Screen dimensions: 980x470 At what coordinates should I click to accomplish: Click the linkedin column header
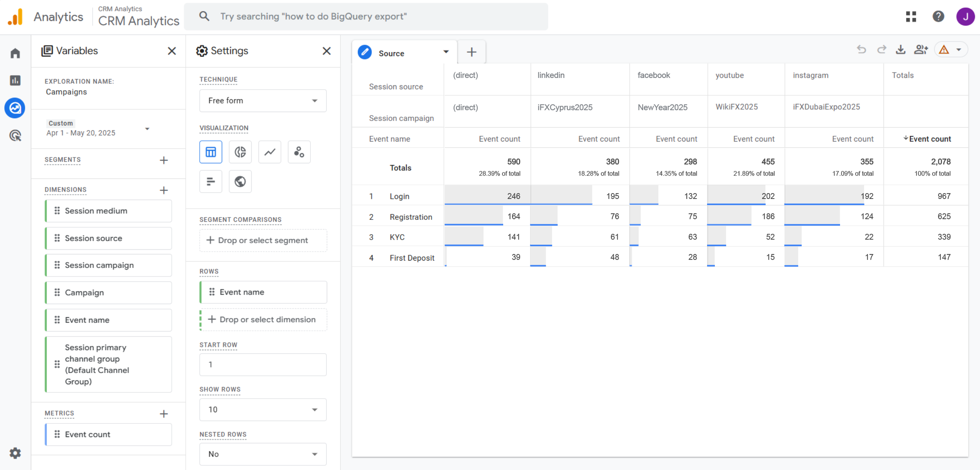tap(551, 75)
